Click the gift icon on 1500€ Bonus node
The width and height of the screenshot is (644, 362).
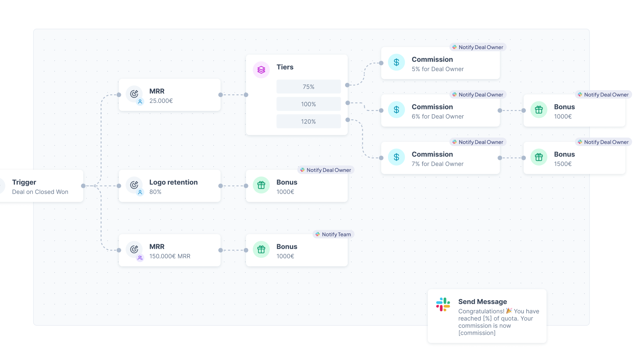(x=539, y=157)
